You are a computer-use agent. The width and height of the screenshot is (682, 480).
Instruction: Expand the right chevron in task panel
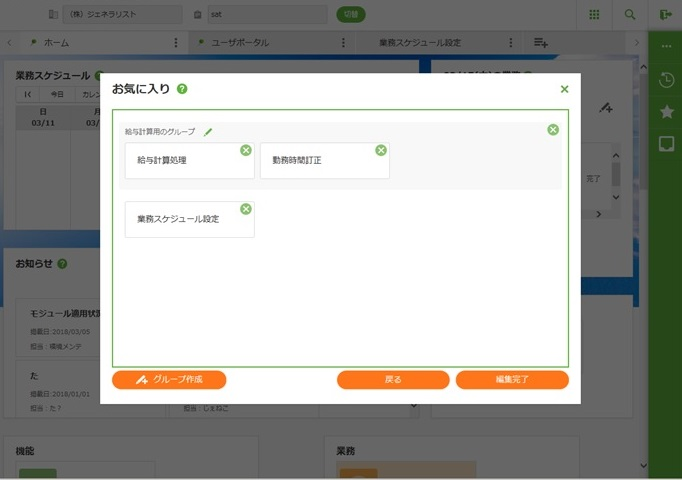click(598, 214)
